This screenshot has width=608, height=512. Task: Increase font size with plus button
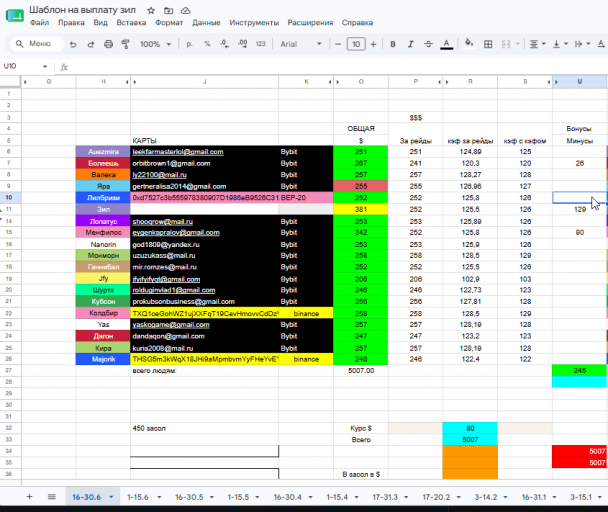click(x=373, y=44)
